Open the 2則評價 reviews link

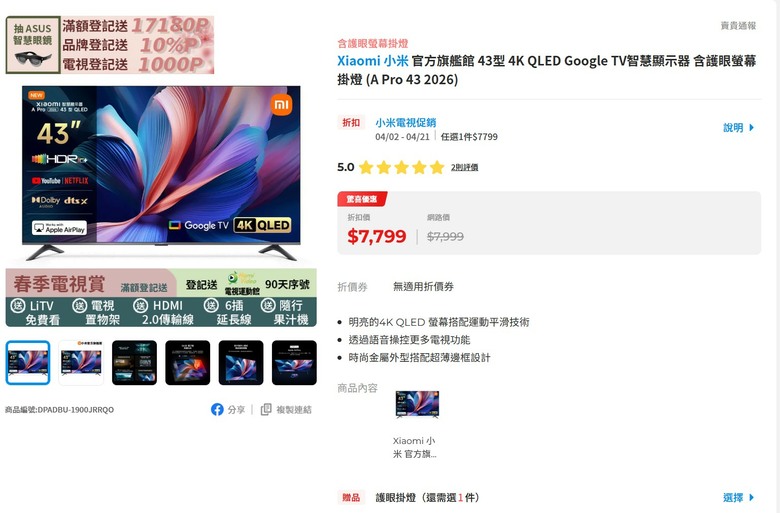coord(465,167)
